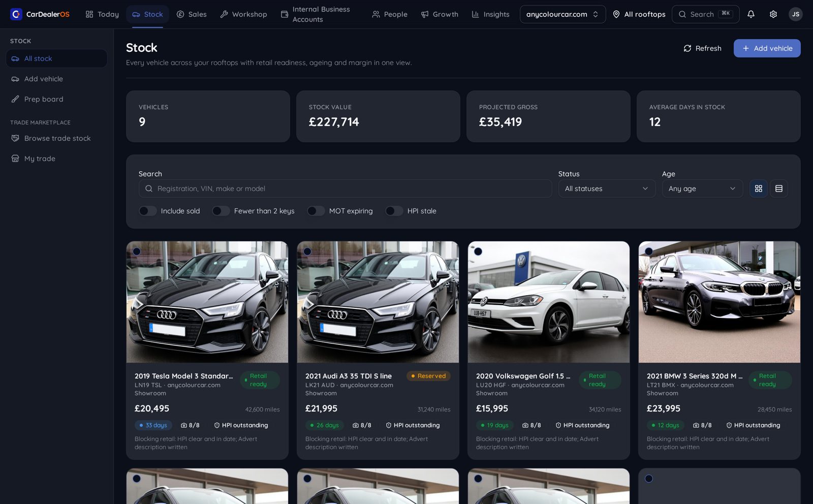Switch to the People tab
The height and width of the screenshot is (504, 813).
pos(390,14)
